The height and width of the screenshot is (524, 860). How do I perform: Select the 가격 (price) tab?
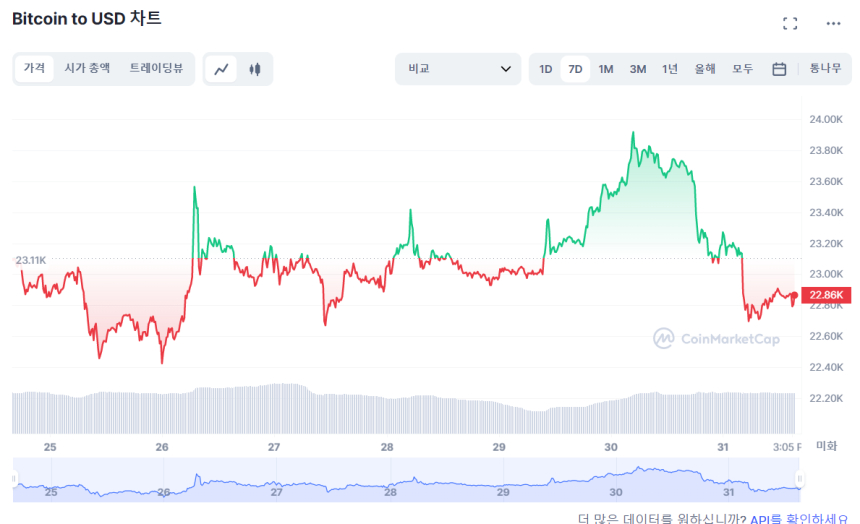(35, 68)
